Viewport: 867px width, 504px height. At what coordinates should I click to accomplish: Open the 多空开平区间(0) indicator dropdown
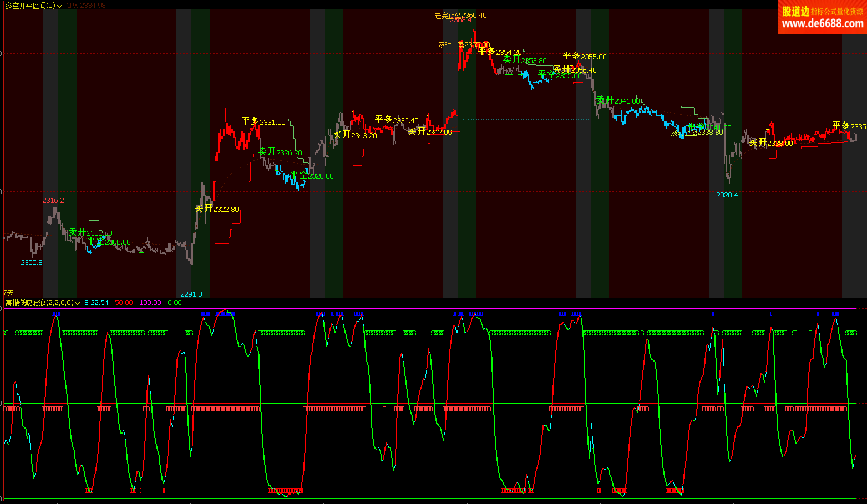point(59,6)
